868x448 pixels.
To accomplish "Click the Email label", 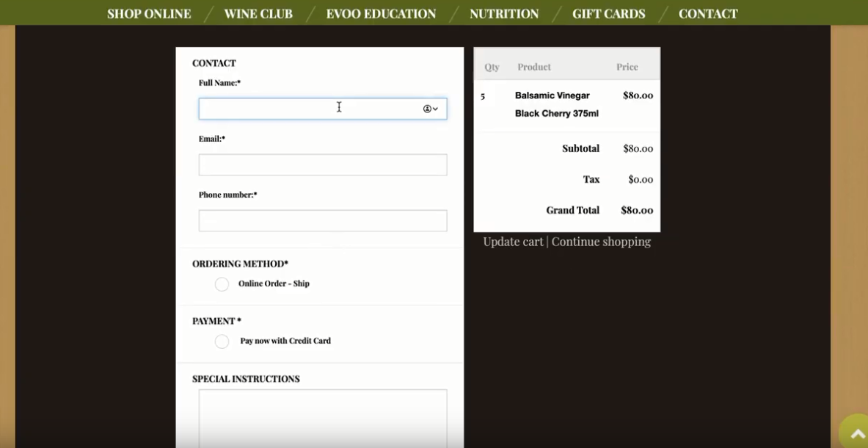I will tap(212, 139).
